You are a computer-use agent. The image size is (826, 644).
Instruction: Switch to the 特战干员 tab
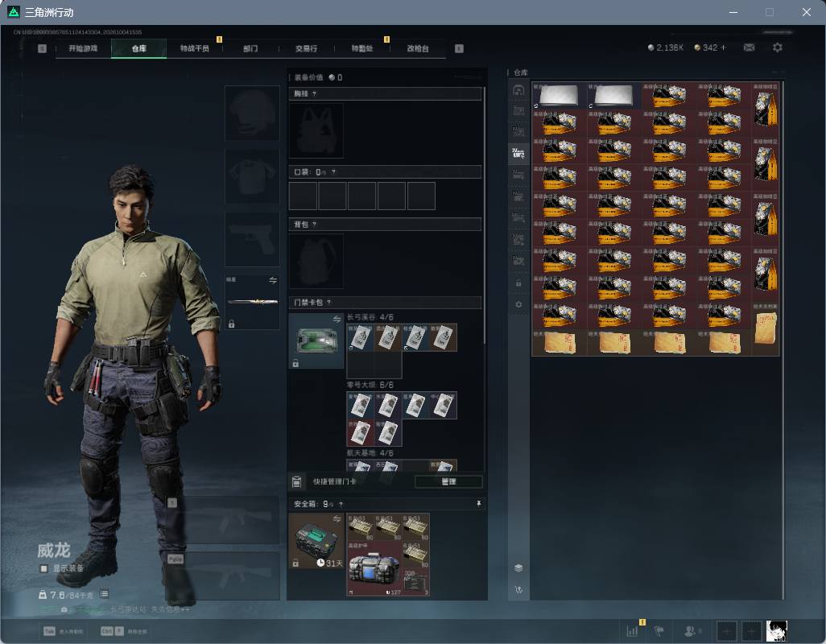(194, 48)
